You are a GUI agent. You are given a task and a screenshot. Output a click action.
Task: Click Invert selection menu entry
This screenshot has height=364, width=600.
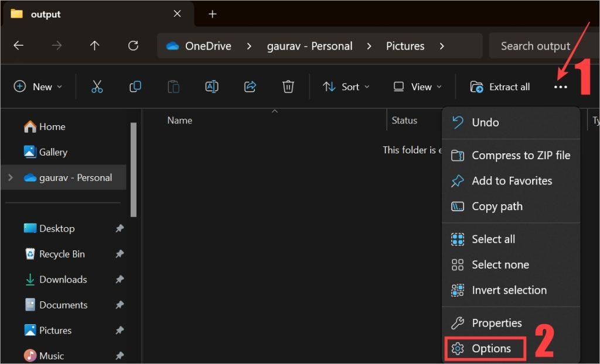[511, 290]
